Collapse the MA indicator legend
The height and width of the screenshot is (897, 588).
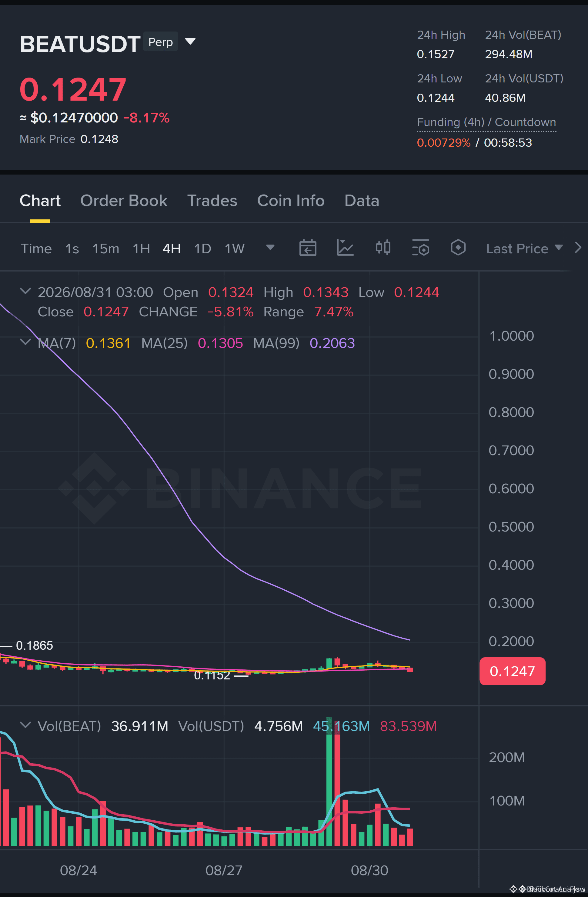(x=25, y=342)
